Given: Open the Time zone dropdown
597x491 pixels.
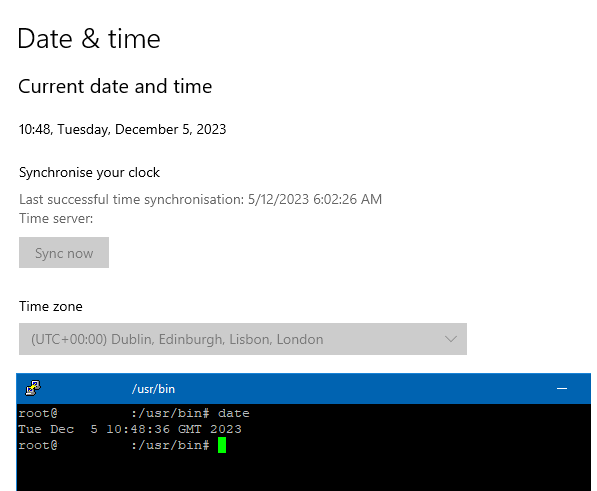Looking at the screenshot, I should (243, 339).
